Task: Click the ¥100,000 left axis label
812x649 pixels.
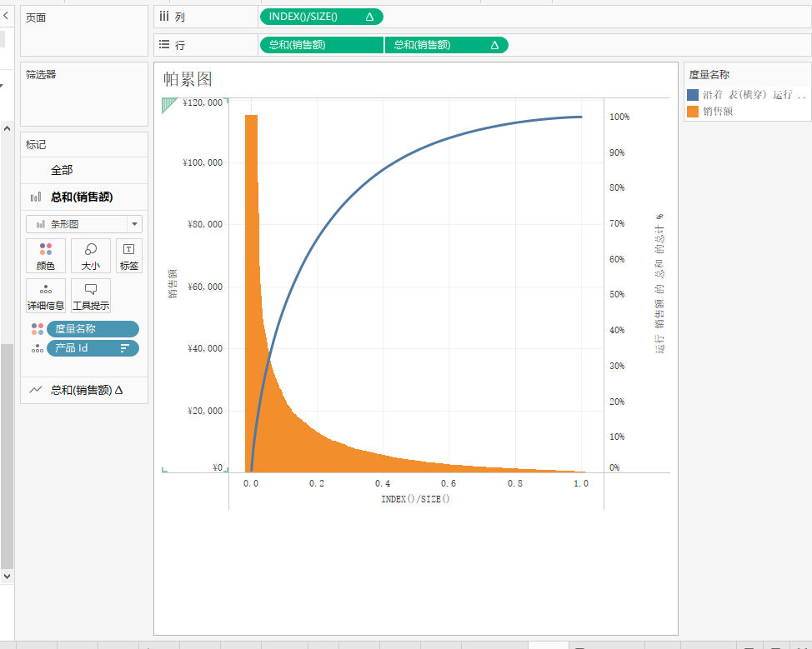Action: (203, 162)
